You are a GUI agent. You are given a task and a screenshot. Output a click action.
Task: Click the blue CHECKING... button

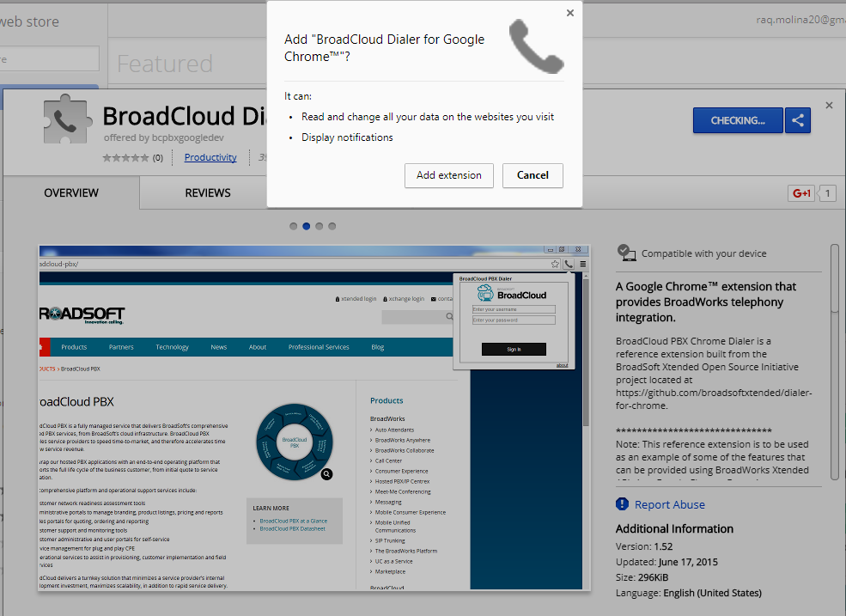[738, 120]
